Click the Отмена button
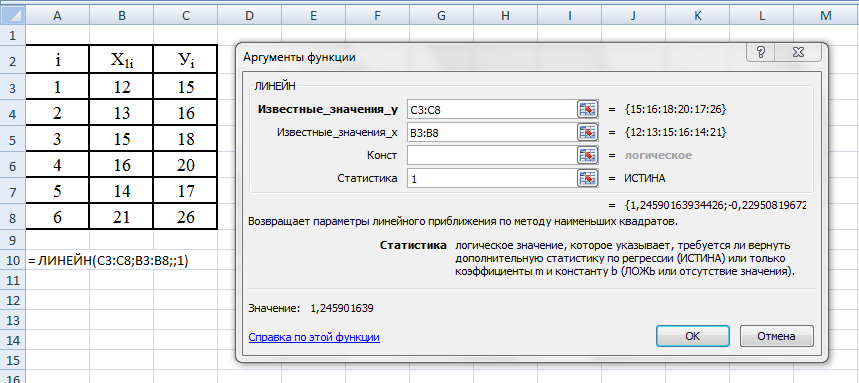This screenshot has width=859, height=383. [x=776, y=336]
